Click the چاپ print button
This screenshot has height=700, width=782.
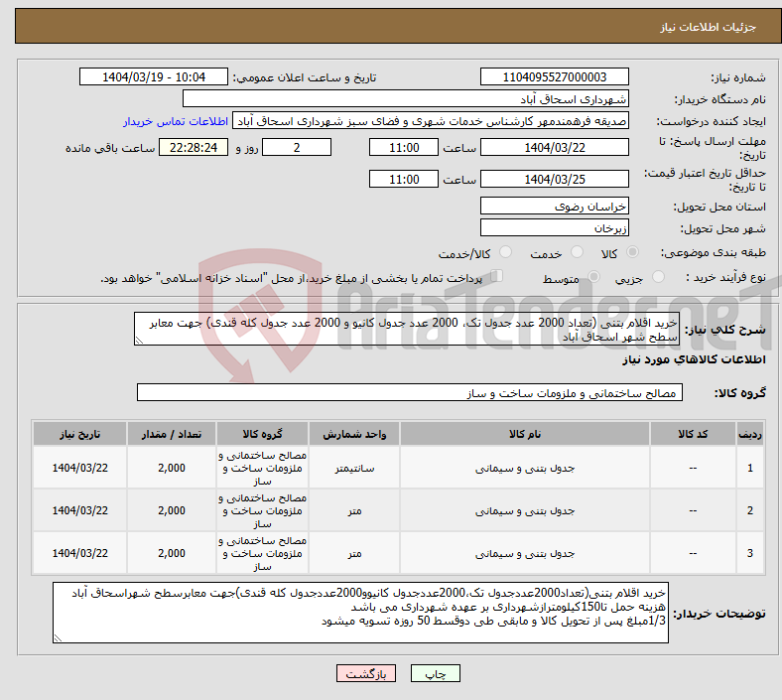coord(436,673)
